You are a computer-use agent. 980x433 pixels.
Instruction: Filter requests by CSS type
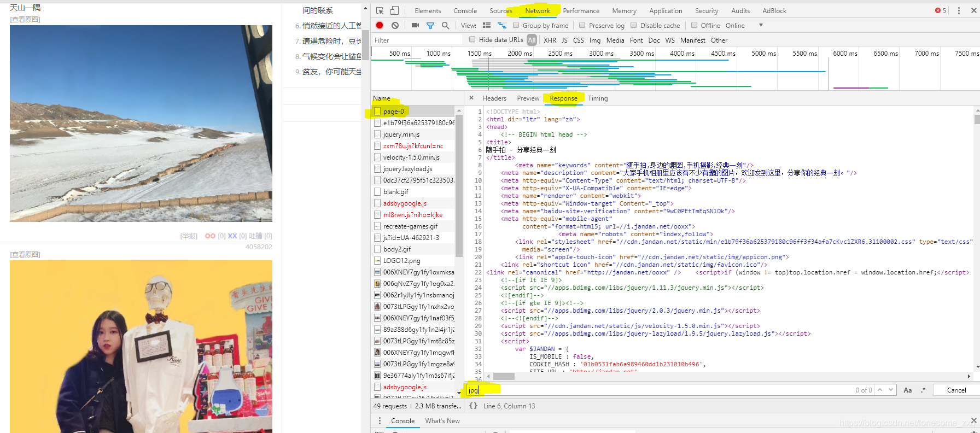coord(579,40)
